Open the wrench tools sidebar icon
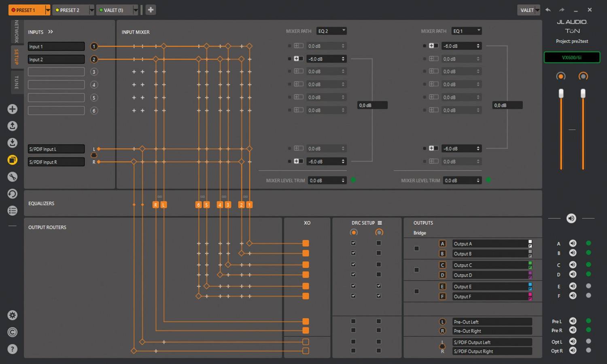Image resolution: width=607 pixels, height=364 pixels. click(x=13, y=177)
